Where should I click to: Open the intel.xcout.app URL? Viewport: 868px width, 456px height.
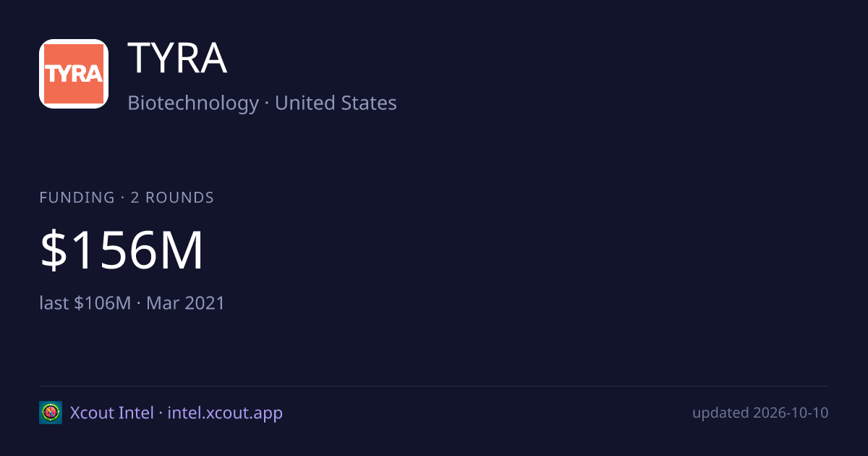pyautogui.click(x=225, y=413)
